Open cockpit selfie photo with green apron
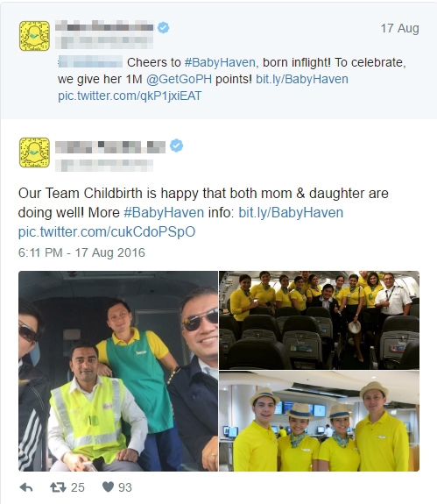The image size is (437, 504). point(118,372)
